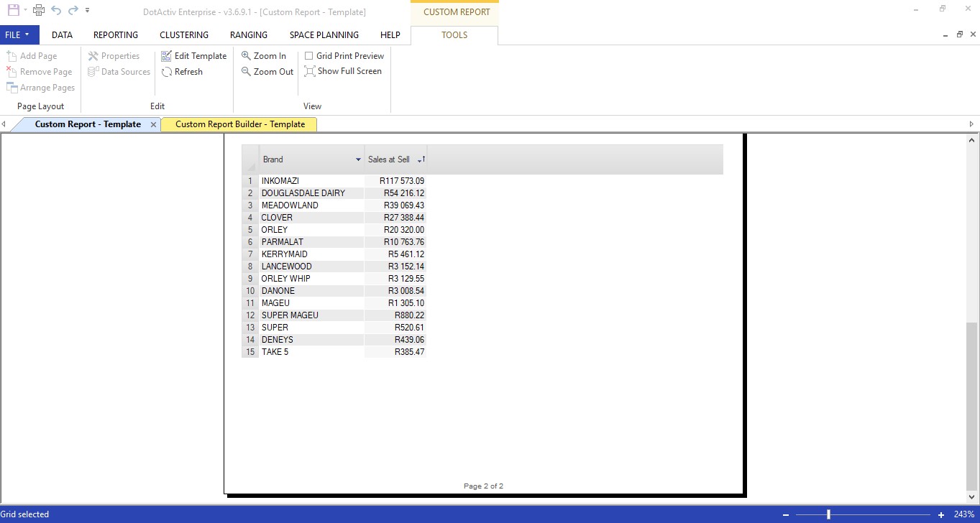Restore the inner document window

[959, 34]
